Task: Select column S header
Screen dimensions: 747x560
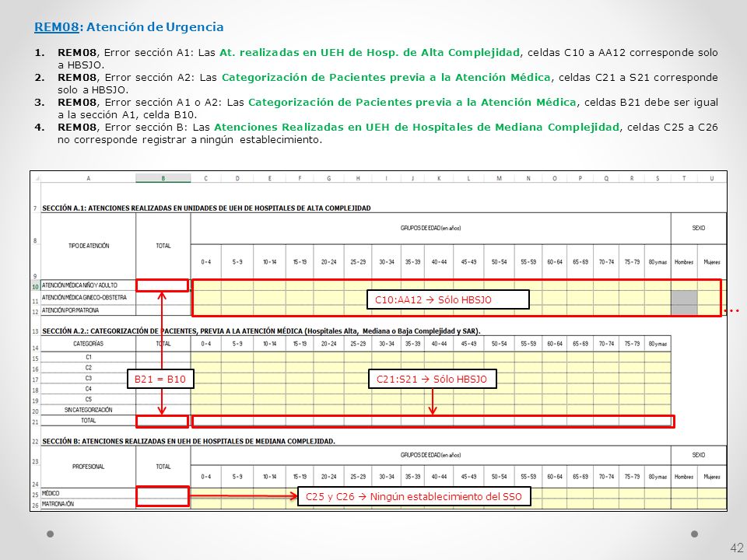Action: (658, 179)
